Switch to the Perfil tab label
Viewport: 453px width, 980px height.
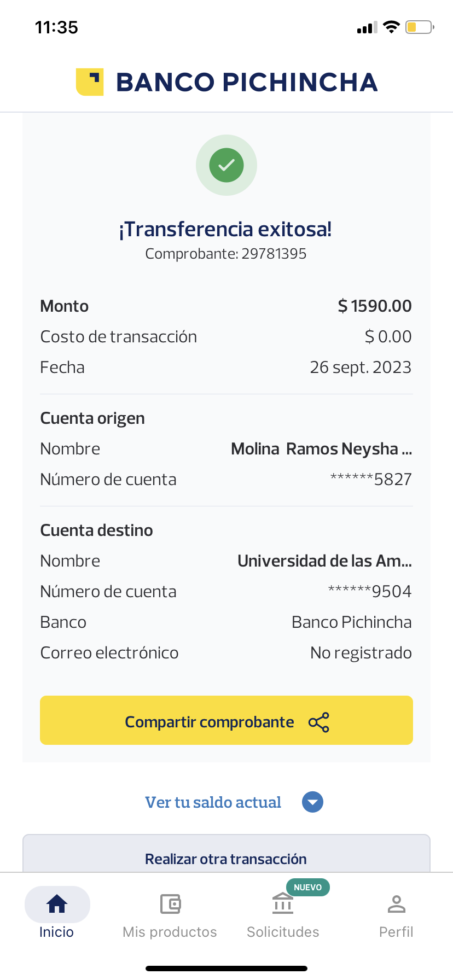click(396, 932)
